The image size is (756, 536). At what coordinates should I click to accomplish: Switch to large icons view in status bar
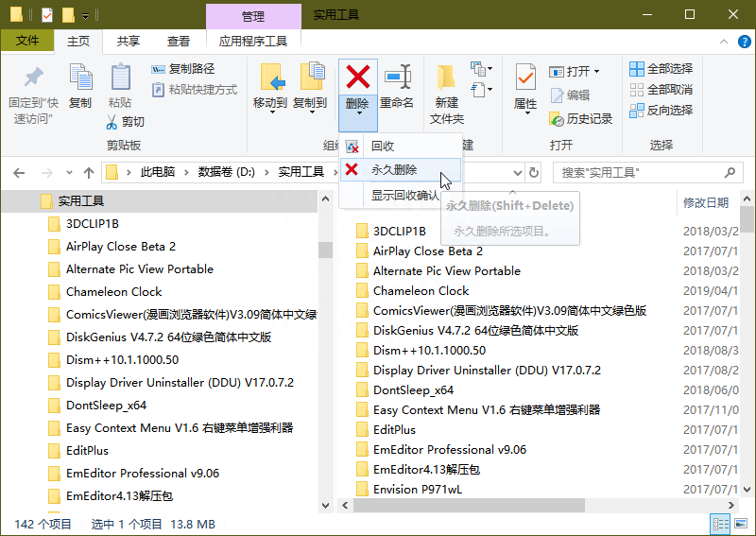pyautogui.click(x=741, y=524)
